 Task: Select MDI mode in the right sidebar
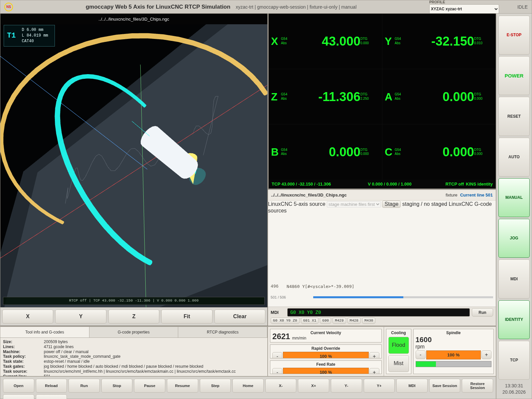tap(514, 279)
